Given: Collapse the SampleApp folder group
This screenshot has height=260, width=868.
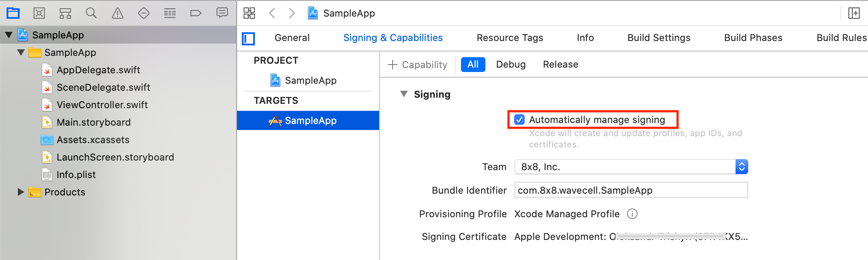Looking at the screenshot, I should [x=21, y=52].
